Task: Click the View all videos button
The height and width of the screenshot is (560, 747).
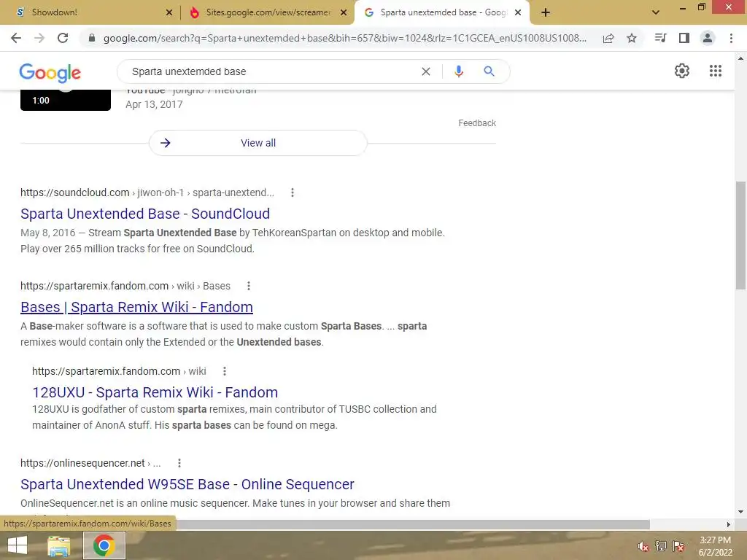Action: (x=258, y=143)
